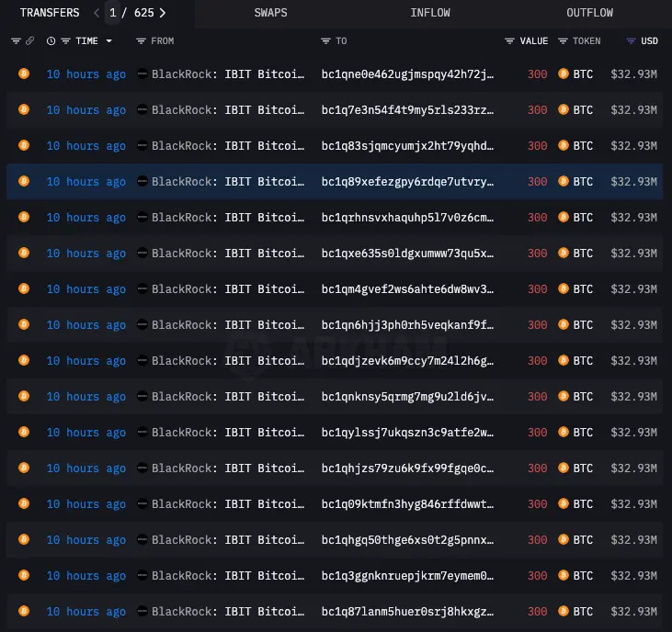Select the TRANSFERS tab
672x632 pixels.
pos(50,13)
